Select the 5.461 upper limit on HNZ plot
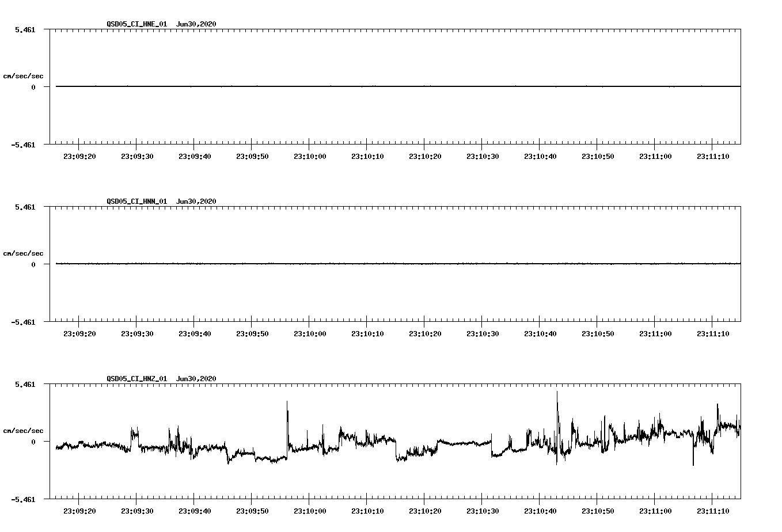The height and width of the screenshot is (532, 782). tap(25, 384)
